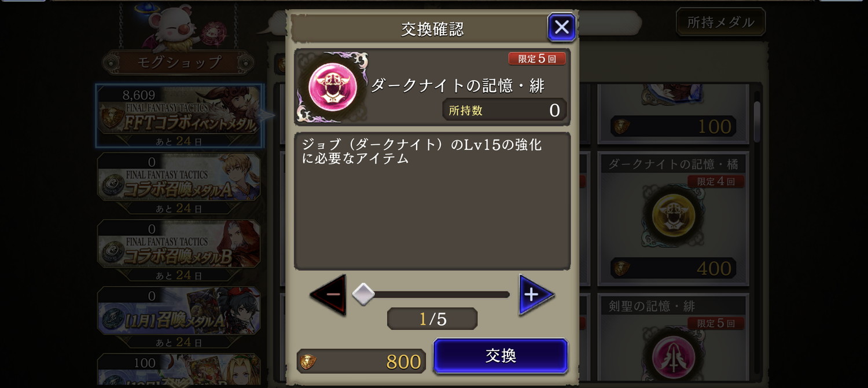Image resolution: width=868 pixels, height=388 pixels.
Task: Open the 所持メダル button
Action: pyautogui.click(x=720, y=22)
